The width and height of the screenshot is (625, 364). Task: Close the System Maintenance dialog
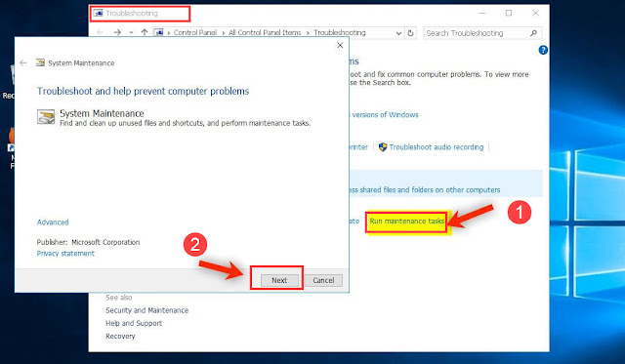tap(340, 46)
